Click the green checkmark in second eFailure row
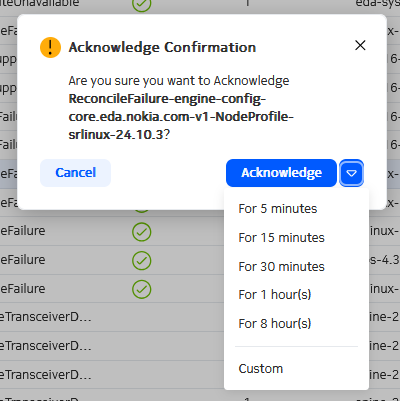Viewport: 400px width, 401px height. [142, 260]
